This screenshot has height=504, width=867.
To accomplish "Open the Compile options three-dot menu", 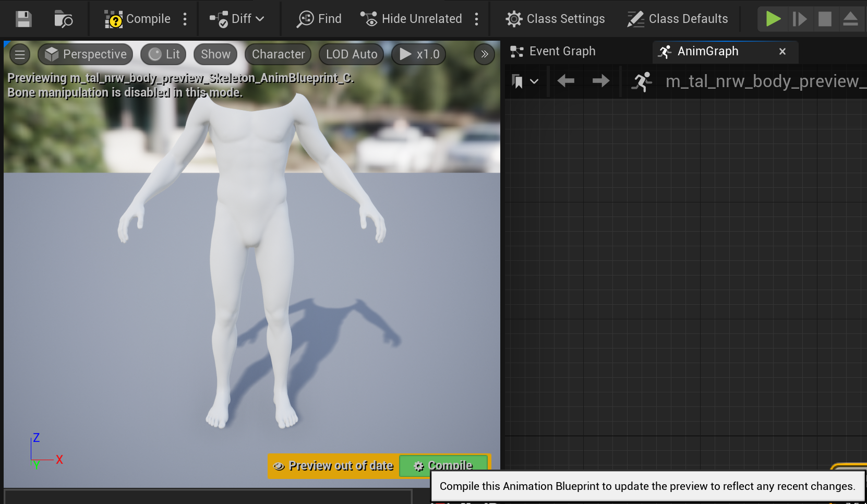I will point(185,19).
